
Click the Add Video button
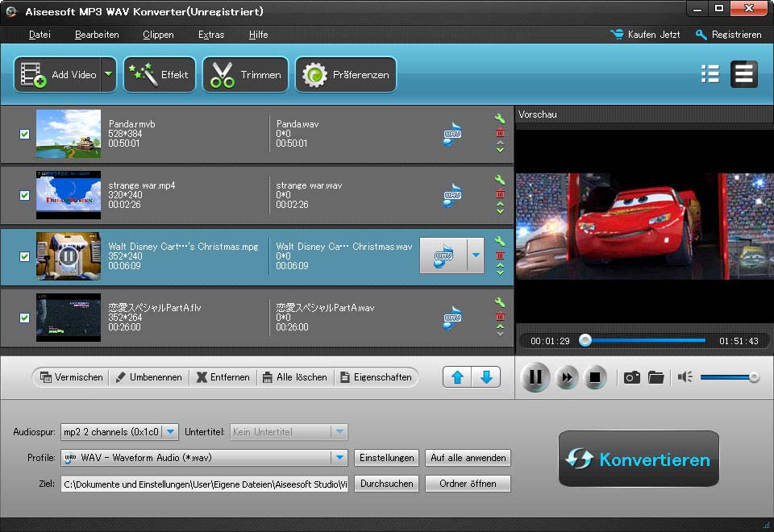point(58,74)
